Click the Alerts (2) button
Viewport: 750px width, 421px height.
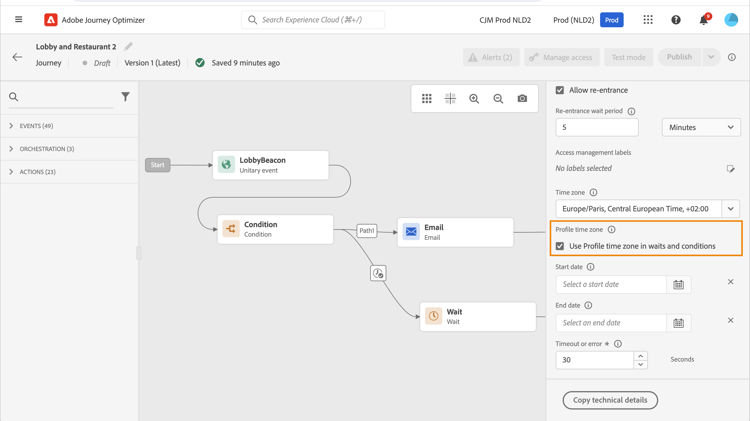point(491,57)
